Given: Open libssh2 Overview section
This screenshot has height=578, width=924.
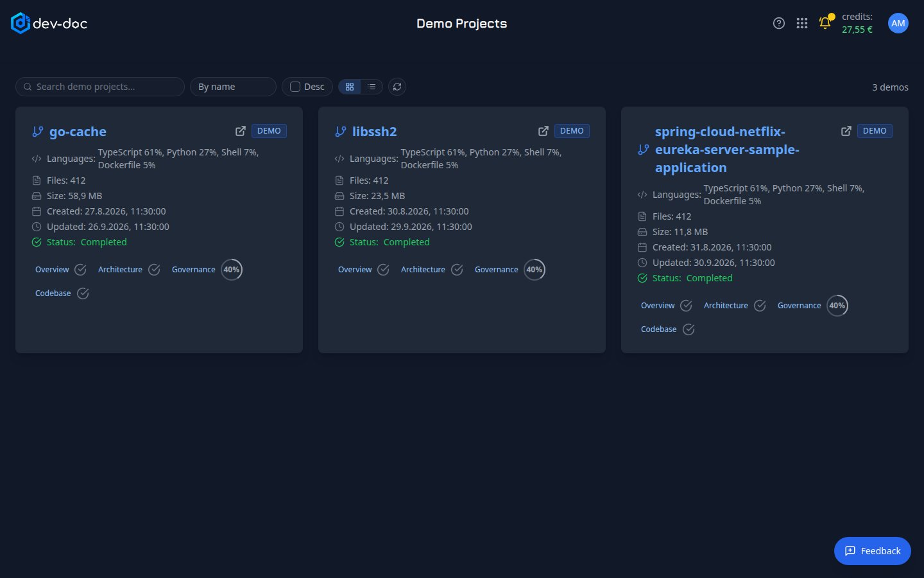Looking at the screenshot, I should (355, 270).
